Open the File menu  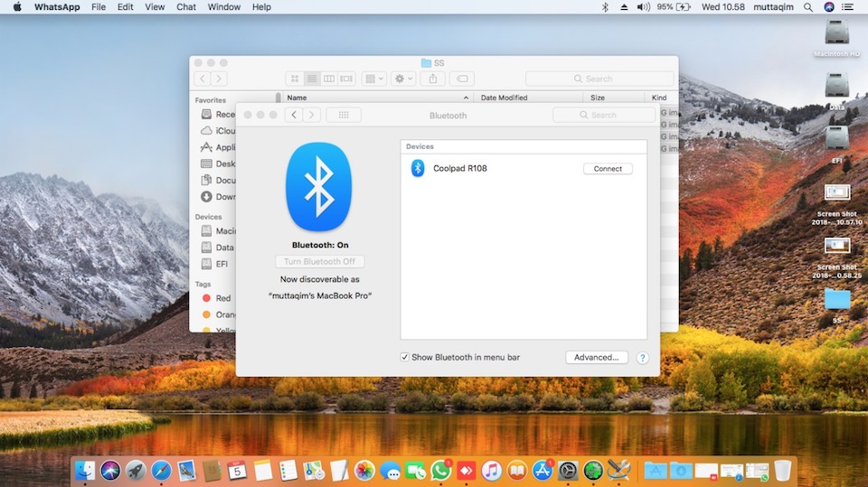99,7
